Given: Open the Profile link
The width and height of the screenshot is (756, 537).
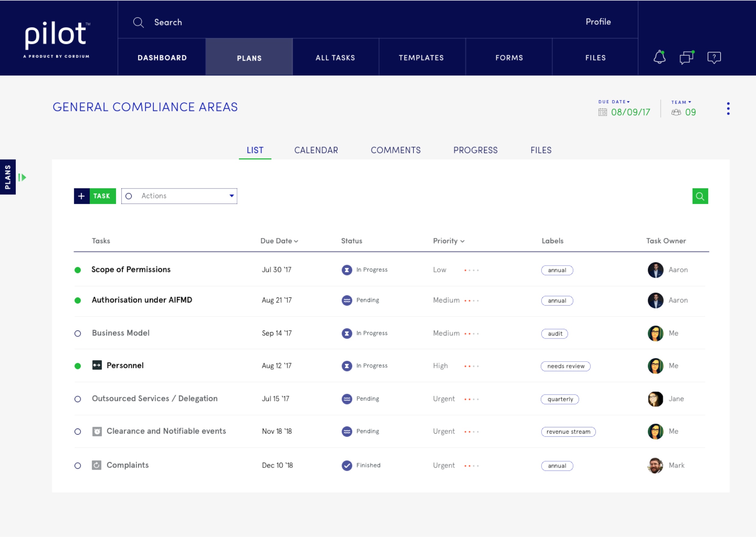Looking at the screenshot, I should coord(598,22).
